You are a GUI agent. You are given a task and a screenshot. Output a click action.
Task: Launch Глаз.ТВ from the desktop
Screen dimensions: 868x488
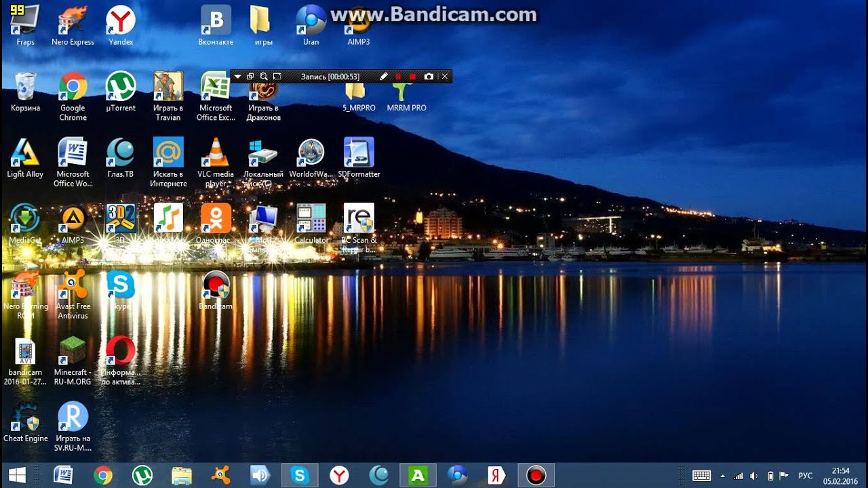[x=121, y=158]
